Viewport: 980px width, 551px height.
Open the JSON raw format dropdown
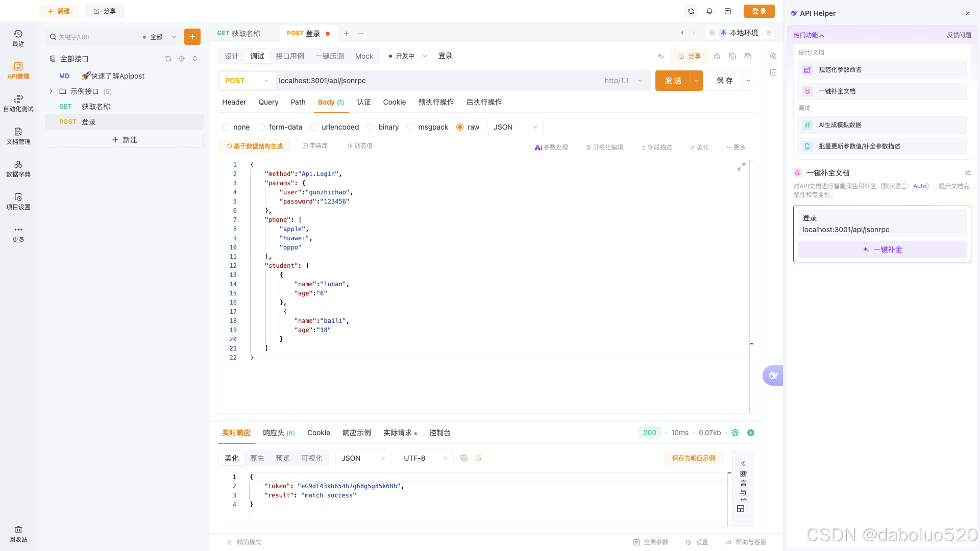(x=515, y=127)
